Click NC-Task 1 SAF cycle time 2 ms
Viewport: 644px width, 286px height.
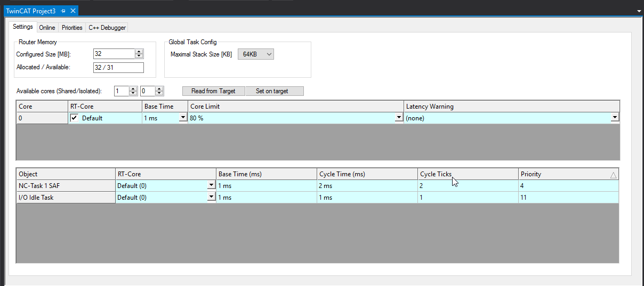point(367,186)
